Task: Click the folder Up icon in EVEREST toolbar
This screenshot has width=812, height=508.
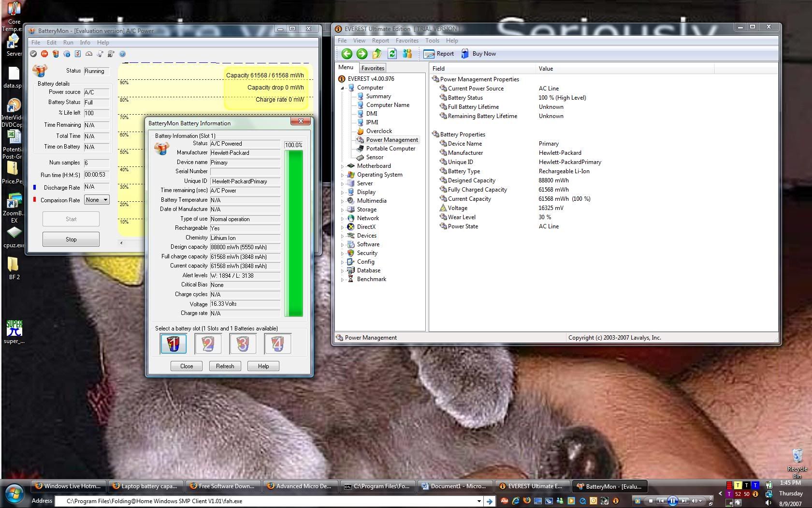Action: 377,54
